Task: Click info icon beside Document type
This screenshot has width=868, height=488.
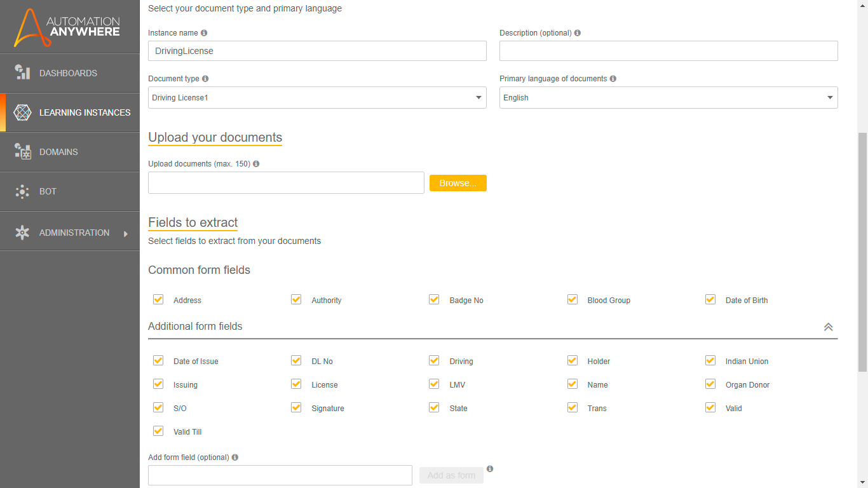Action: (205, 79)
